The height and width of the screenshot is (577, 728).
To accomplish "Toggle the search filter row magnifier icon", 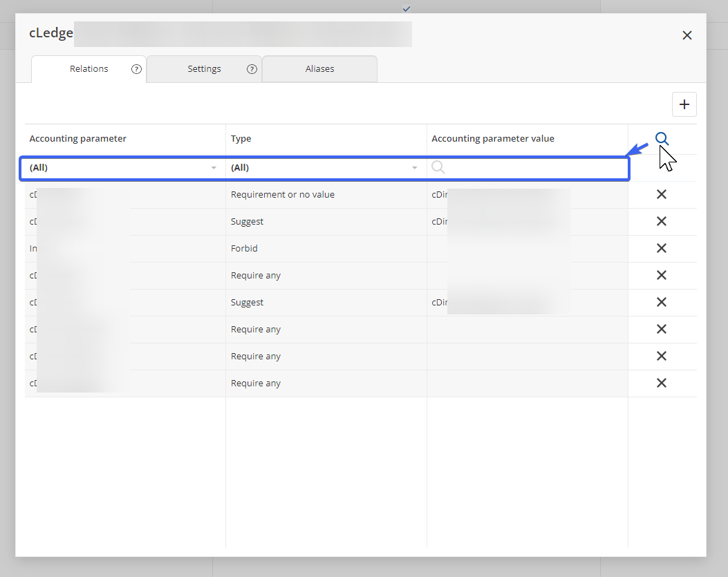I will 662,139.
